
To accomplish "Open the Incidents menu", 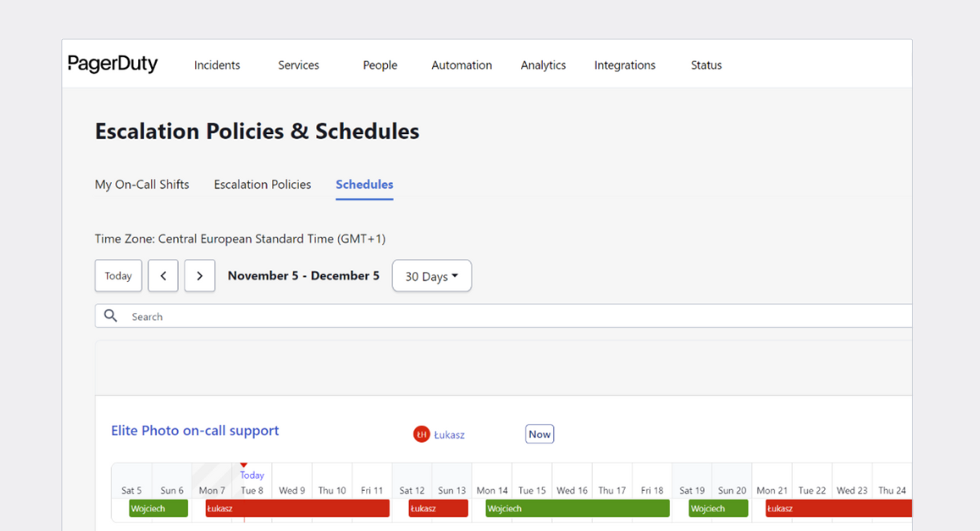I will click(x=217, y=65).
